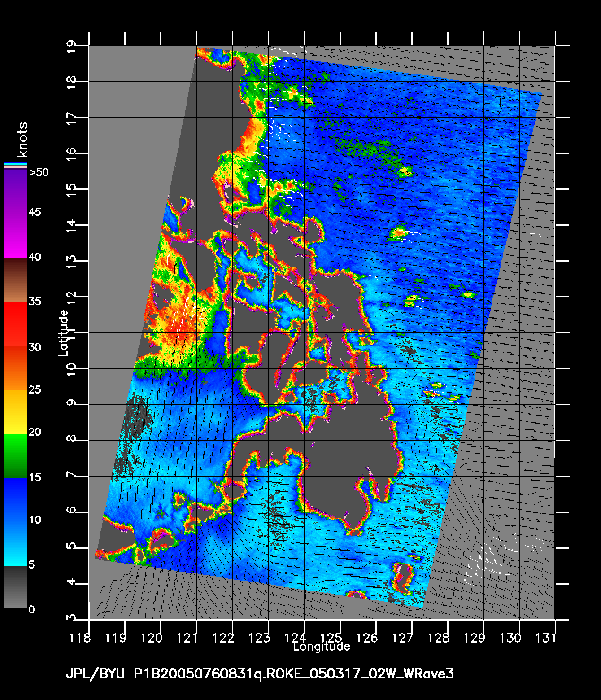Click the '121' longitude tick label
The width and height of the screenshot is (601, 700).
click(x=187, y=638)
